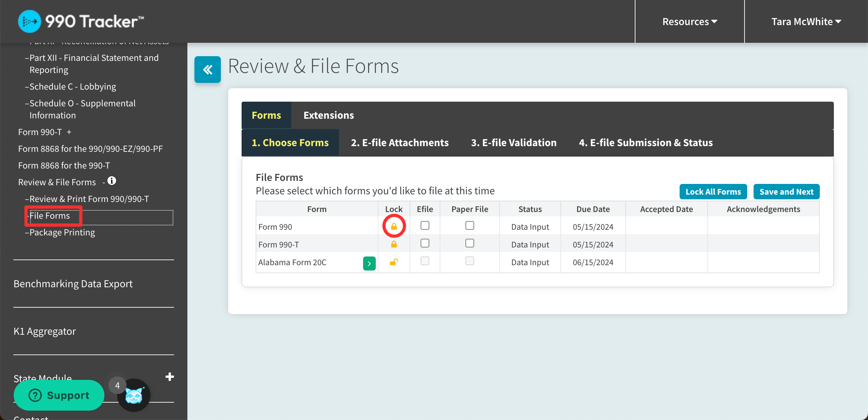868x420 pixels.
Task: Open the cat mascot chat widget
Action: (134, 395)
